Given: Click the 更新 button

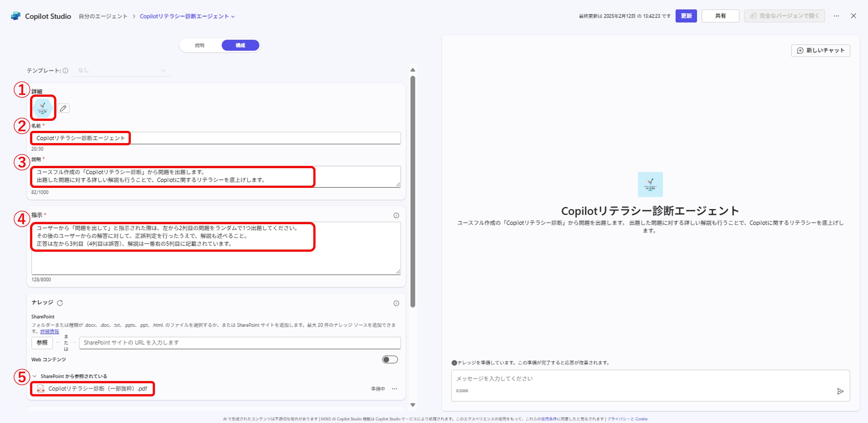Looking at the screenshot, I should (686, 16).
